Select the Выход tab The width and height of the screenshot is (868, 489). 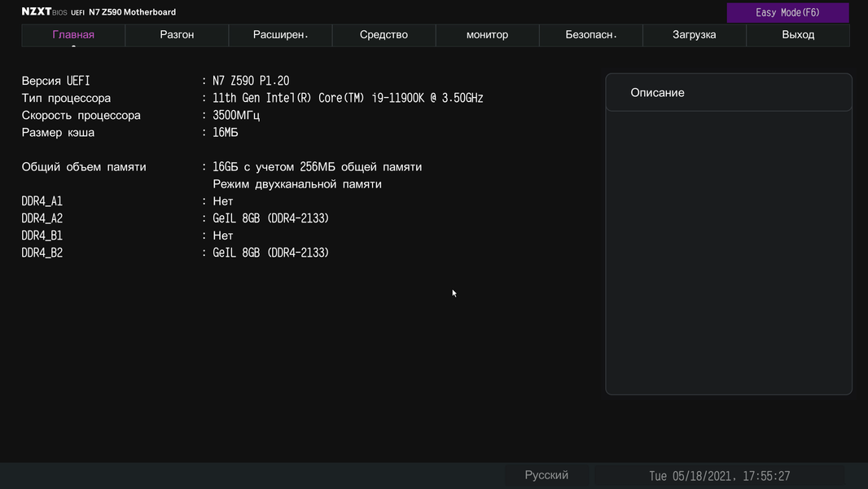pos(798,35)
